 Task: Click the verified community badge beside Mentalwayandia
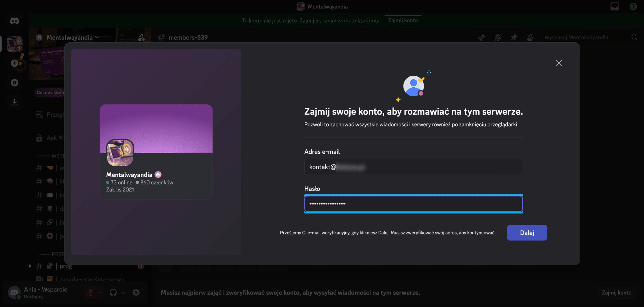click(x=158, y=174)
